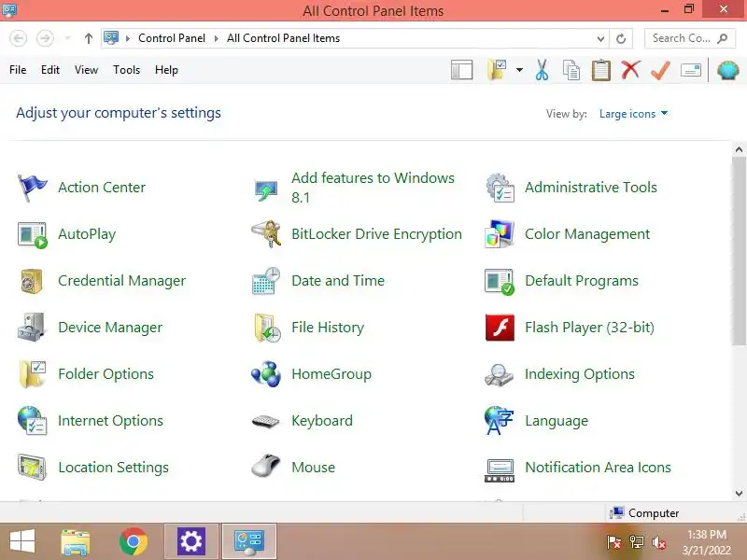Screen dimensions: 747x560
Task: Click the red X Delete toolbar icon
Action: pos(630,70)
